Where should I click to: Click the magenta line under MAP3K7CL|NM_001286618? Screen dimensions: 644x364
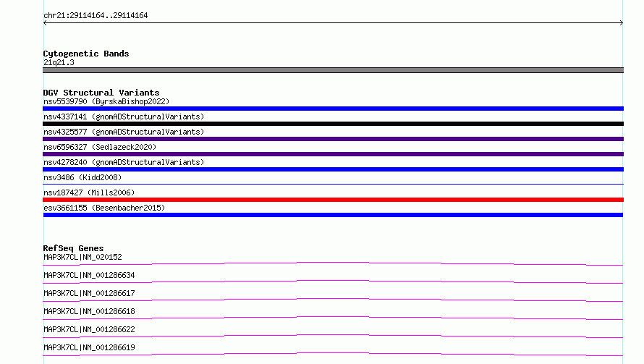click(333, 318)
